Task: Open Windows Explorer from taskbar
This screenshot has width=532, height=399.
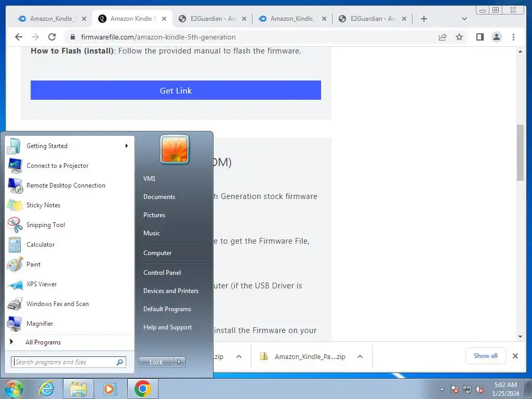Action: (78, 389)
